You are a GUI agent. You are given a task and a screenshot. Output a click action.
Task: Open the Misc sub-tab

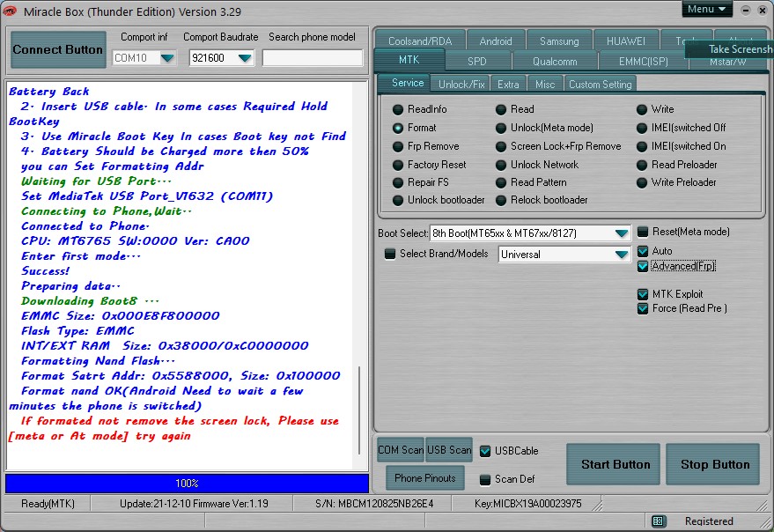[545, 84]
